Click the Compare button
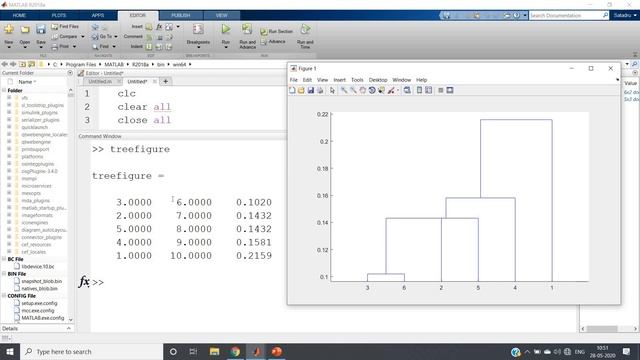Viewport: 640px width, 360px height. (x=64, y=37)
